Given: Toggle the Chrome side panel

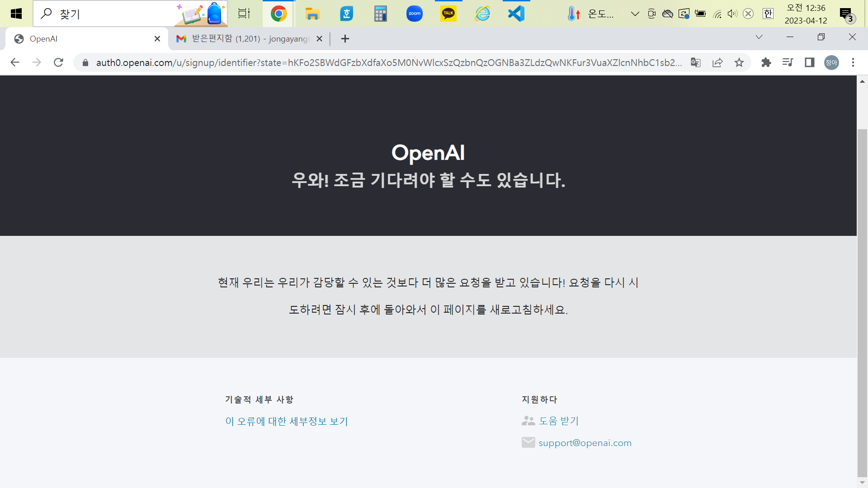Looking at the screenshot, I should tap(809, 62).
